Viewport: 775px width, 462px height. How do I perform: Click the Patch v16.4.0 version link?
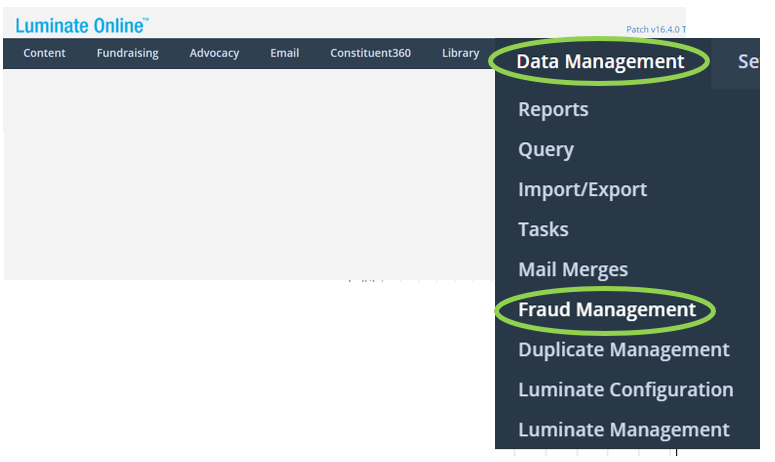[x=656, y=30]
